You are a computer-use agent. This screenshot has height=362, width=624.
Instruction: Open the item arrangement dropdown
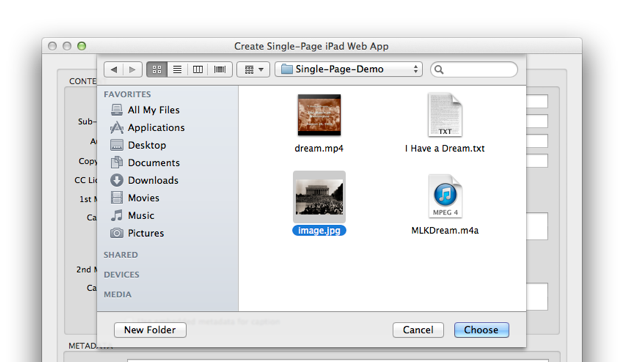click(x=254, y=70)
